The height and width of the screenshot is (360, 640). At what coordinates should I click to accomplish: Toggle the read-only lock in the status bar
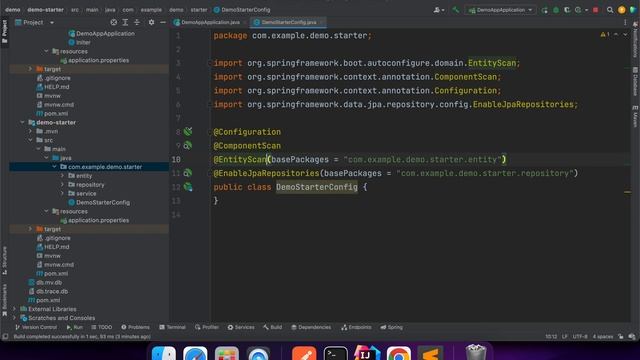tap(620, 337)
